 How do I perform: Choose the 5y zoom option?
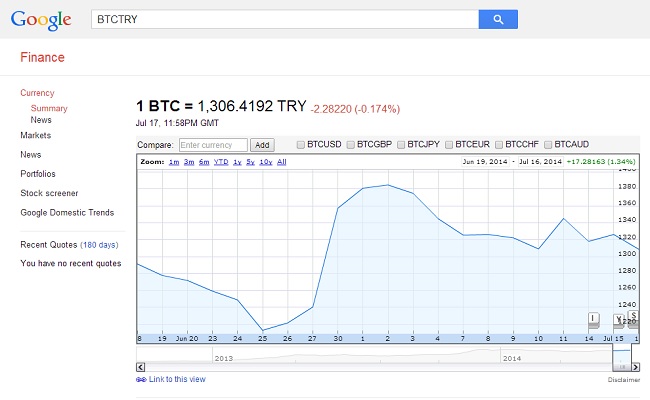(250, 162)
